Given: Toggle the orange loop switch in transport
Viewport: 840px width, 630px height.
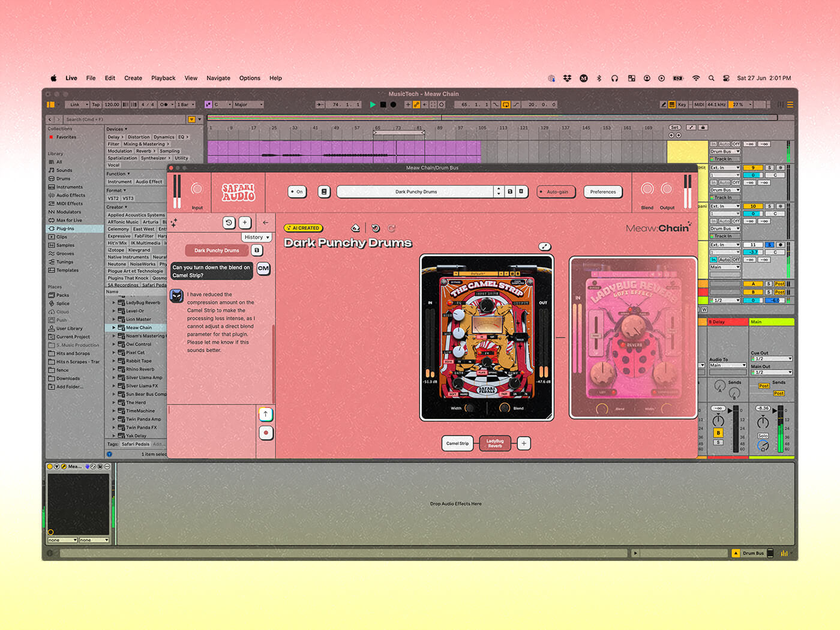Looking at the screenshot, I should point(506,104).
